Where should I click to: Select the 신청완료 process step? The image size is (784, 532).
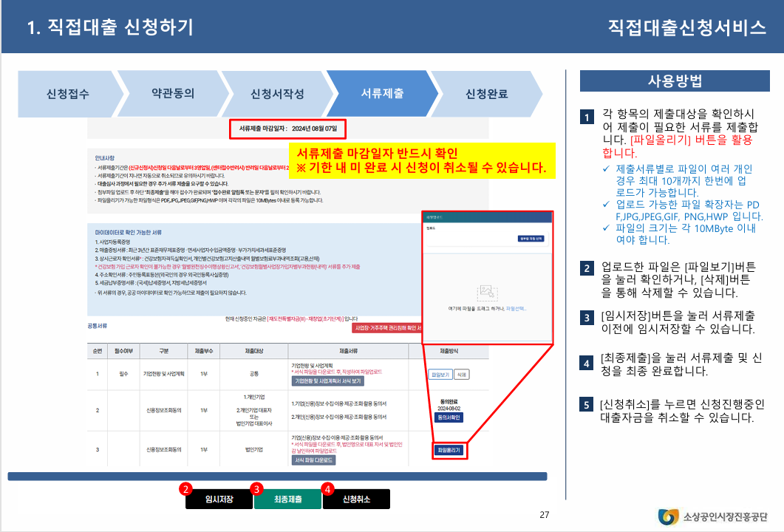pyautogui.click(x=487, y=94)
